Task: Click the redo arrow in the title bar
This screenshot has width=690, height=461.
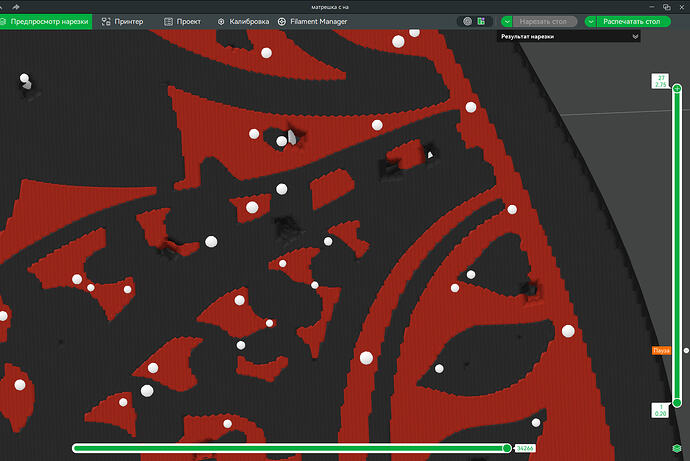Action: (x=16, y=7)
